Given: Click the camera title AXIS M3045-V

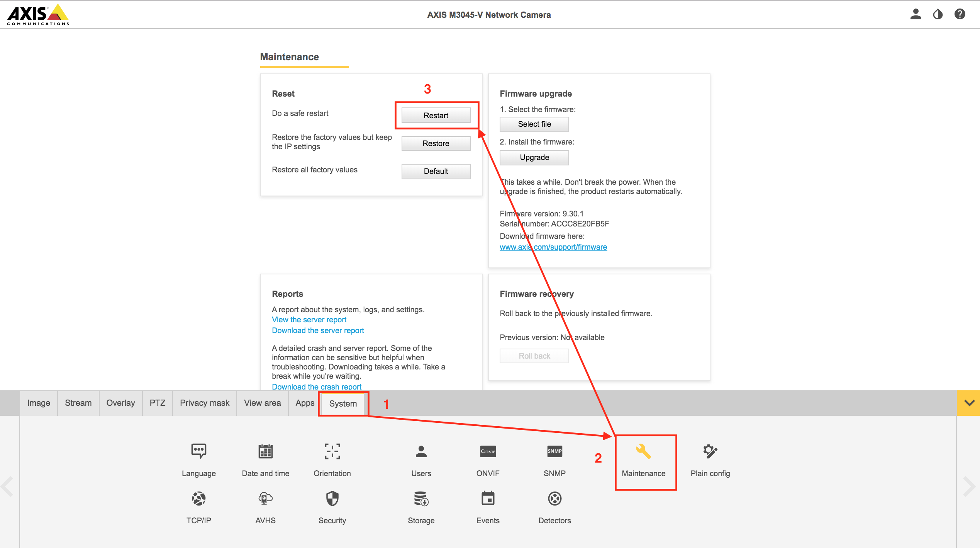Looking at the screenshot, I should click(489, 15).
